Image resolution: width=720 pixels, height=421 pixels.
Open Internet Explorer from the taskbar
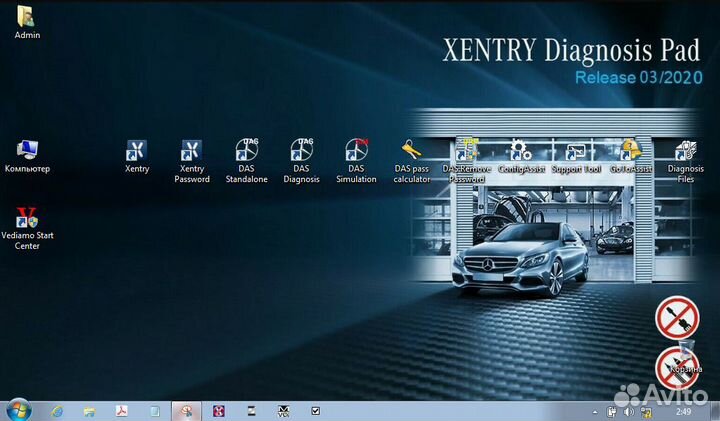[x=57, y=411]
